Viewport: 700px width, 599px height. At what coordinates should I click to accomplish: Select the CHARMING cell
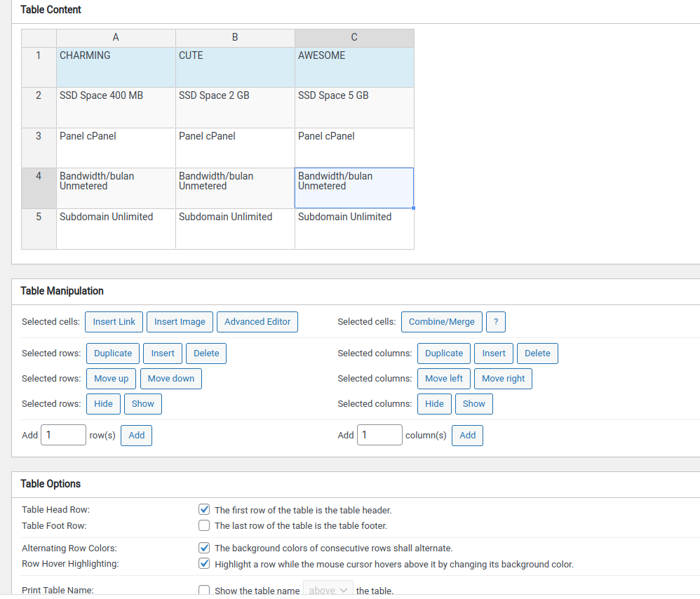point(116,67)
